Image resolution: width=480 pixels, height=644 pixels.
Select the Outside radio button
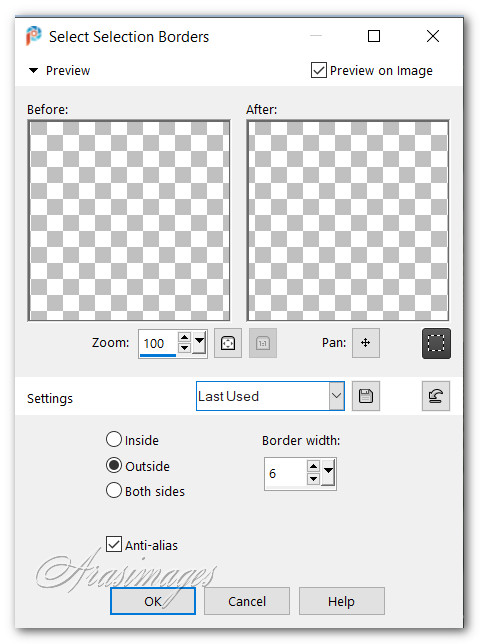(114, 465)
